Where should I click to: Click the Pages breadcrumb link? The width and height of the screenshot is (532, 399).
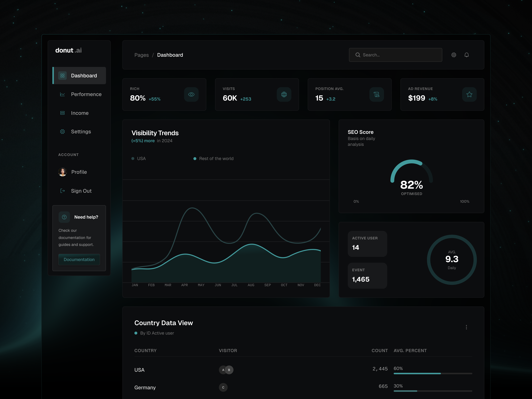[142, 55]
